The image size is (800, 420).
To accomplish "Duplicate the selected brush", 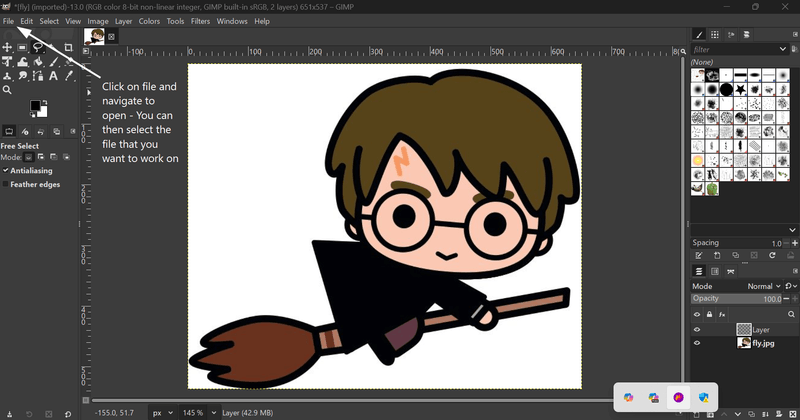I will [x=735, y=255].
